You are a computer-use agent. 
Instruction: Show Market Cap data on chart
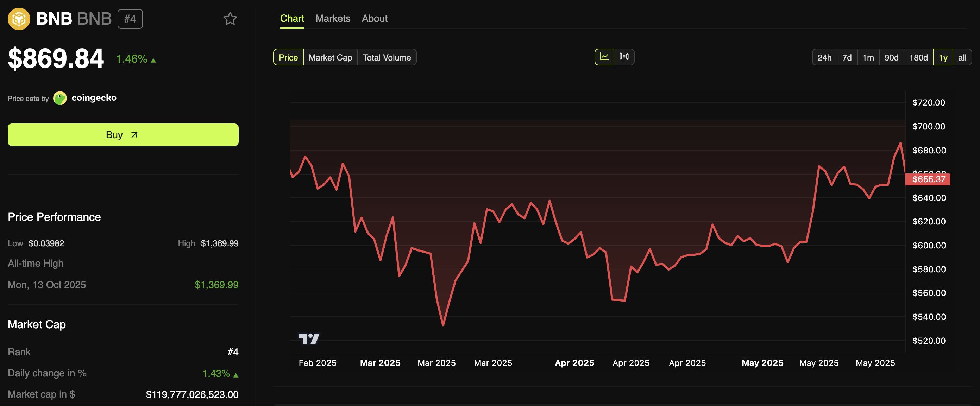[x=330, y=57]
